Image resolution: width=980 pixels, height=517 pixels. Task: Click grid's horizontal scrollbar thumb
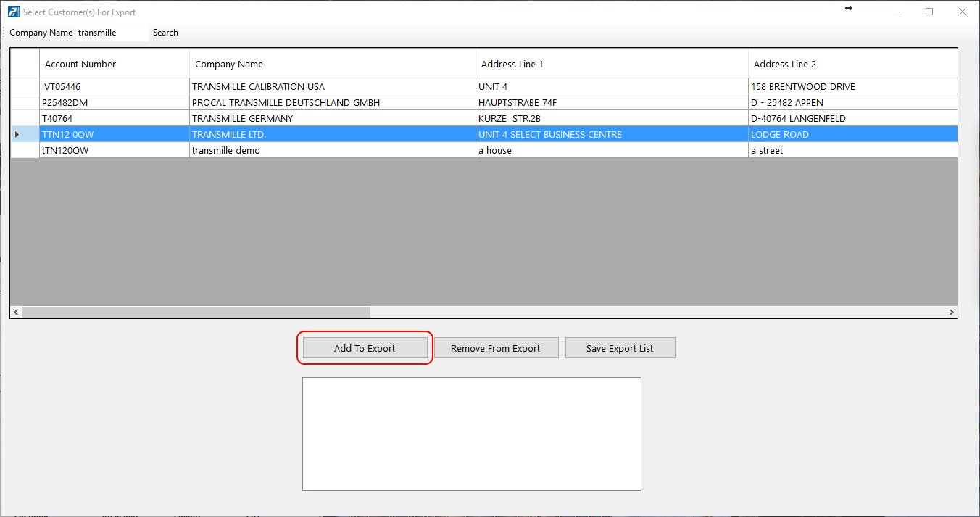196,312
